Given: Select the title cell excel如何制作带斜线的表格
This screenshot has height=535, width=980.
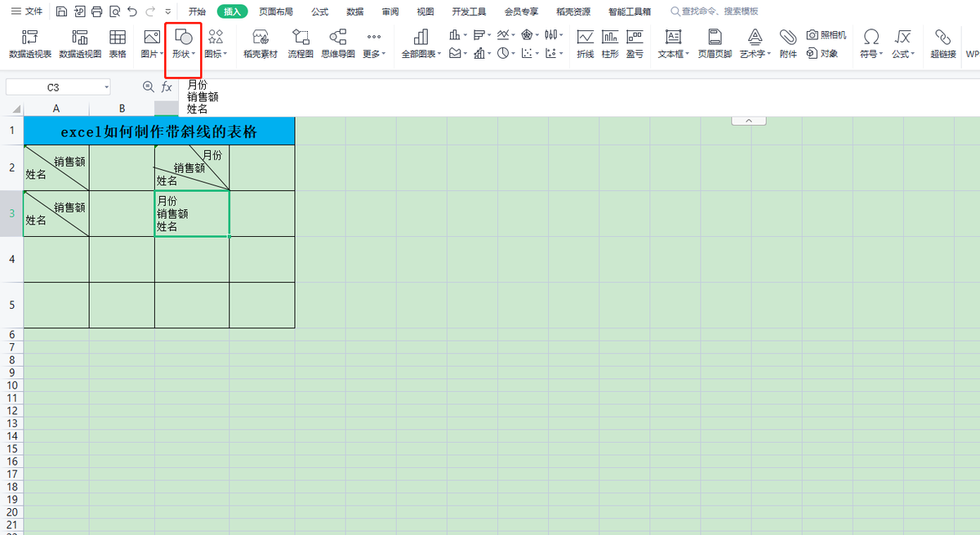Looking at the screenshot, I should pos(159,131).
